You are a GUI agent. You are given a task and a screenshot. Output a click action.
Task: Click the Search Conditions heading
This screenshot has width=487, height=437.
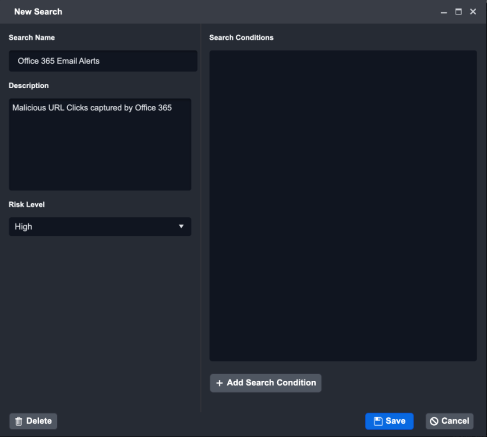tap(241, 38)
